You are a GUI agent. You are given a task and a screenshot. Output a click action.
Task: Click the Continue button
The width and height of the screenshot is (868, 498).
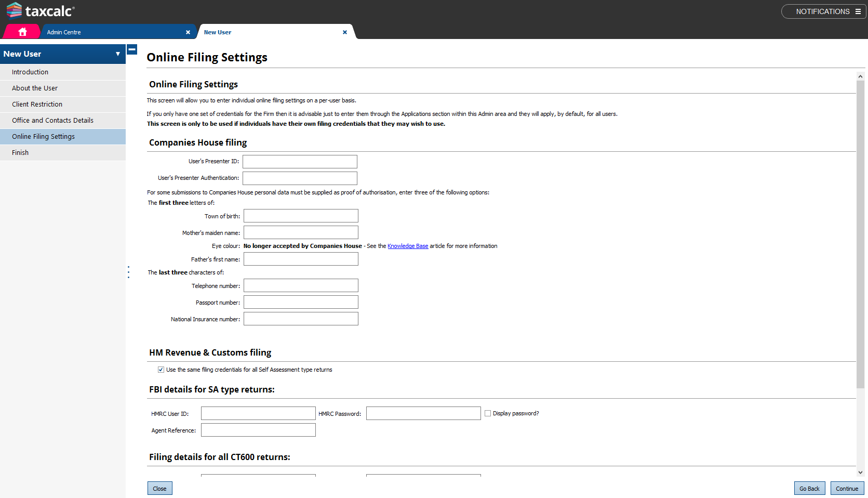point(847,488)
